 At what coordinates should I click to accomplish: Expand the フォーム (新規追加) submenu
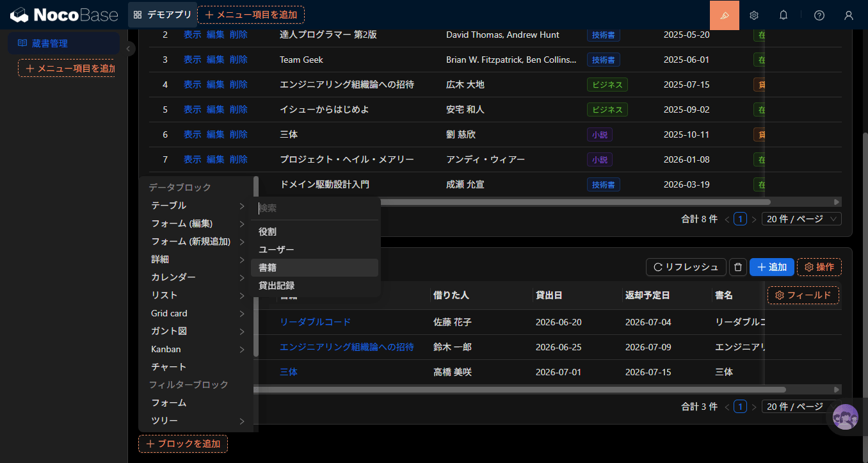pyautogui.click(x=197, y=241)
